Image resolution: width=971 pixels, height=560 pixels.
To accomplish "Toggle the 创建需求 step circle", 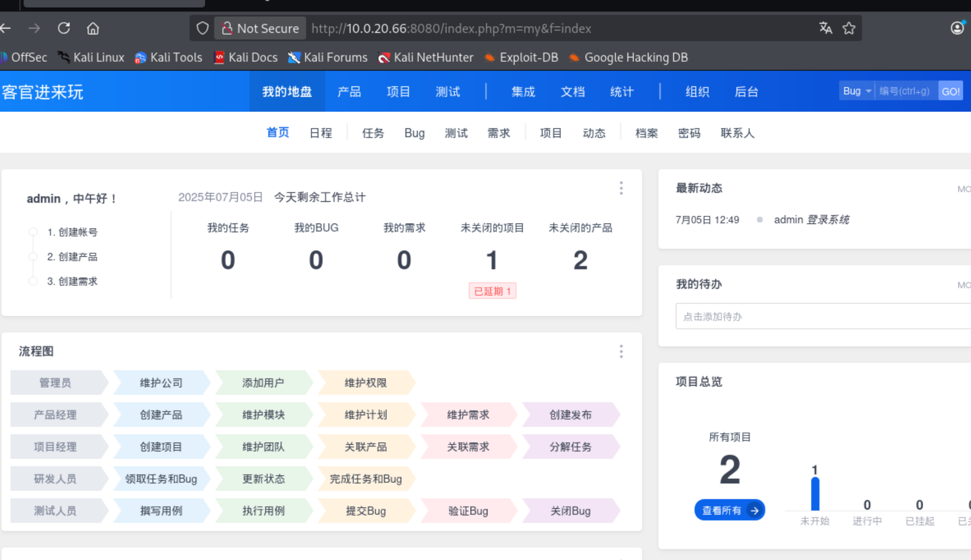I will pos(33,281).
